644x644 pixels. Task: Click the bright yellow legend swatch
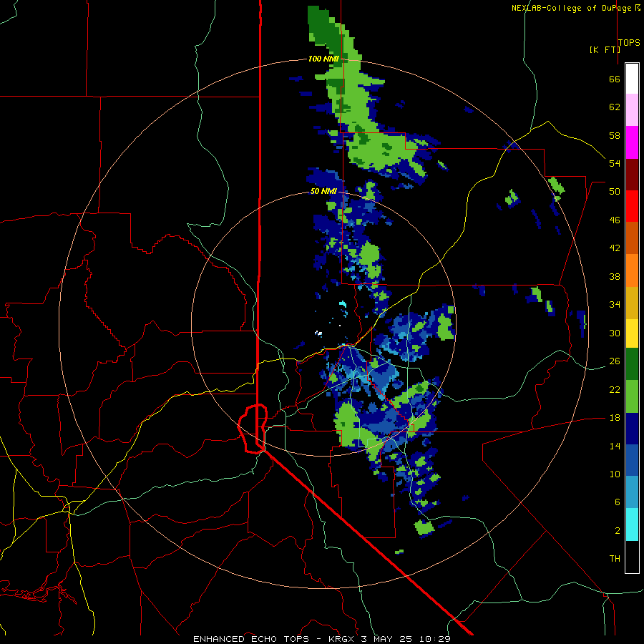coord(632,333)
